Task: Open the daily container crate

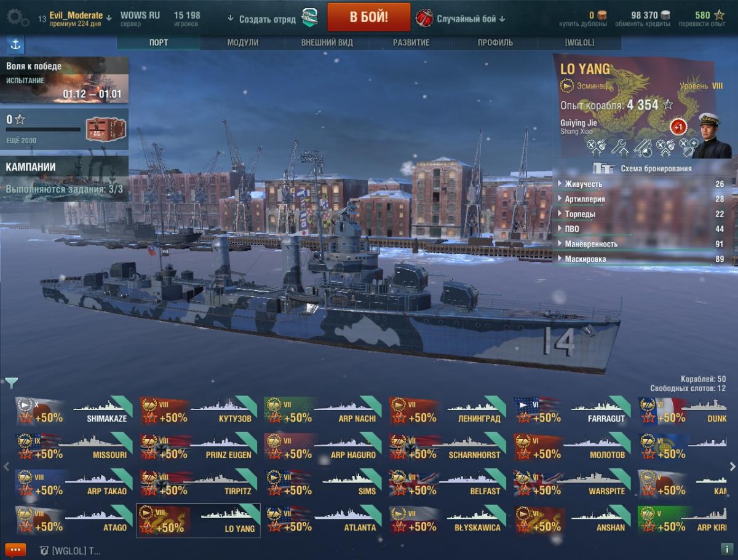Action: tap(106, 129)
